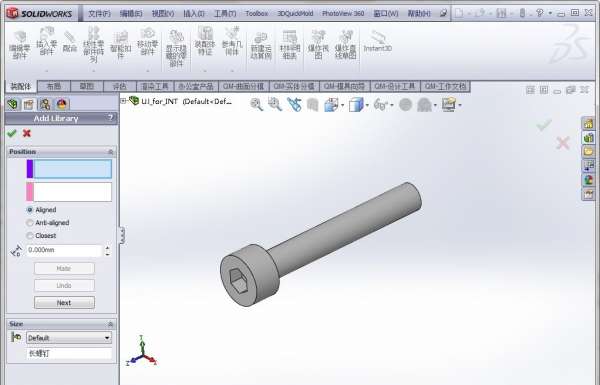Viewport: 600px width, 385px height.
Task: Click the Instant3D toolbar icon
Action: 378,42
